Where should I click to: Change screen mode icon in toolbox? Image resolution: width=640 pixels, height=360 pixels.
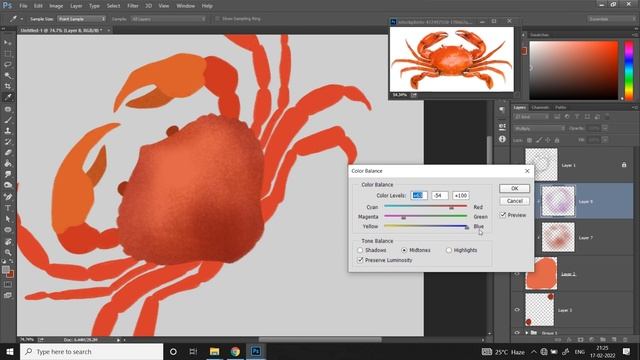tap(8, 295)
